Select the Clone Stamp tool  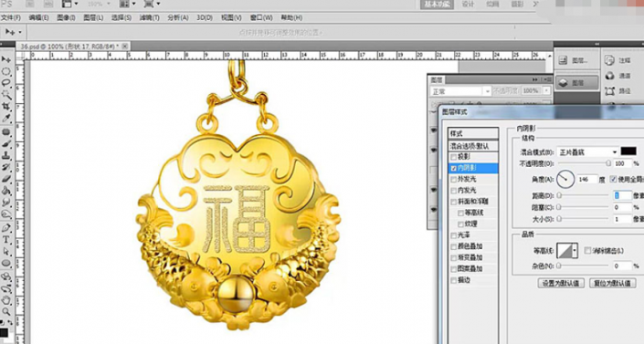6,156
